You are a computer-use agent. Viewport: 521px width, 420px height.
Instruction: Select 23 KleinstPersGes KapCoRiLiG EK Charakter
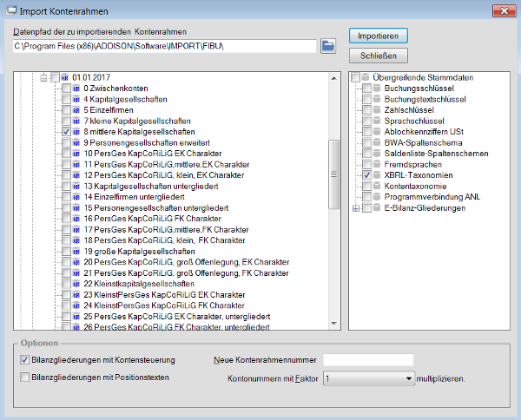164,295
